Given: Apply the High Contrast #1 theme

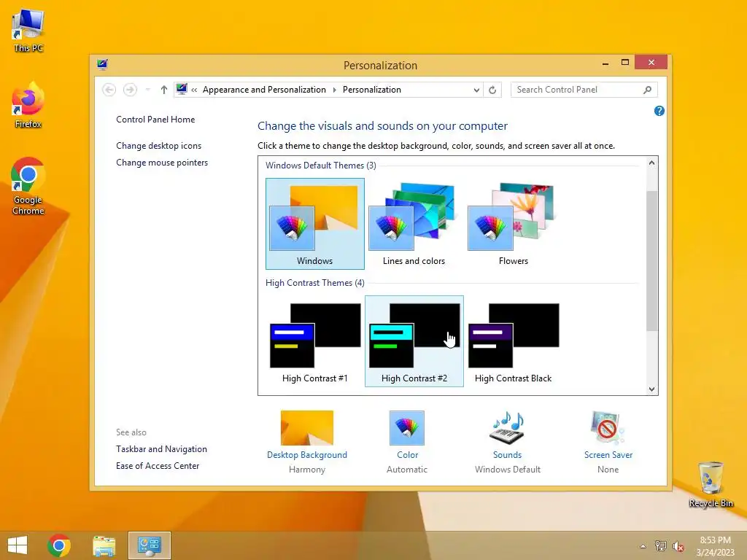Looking at the screenshot, I should tap(315, 341).
